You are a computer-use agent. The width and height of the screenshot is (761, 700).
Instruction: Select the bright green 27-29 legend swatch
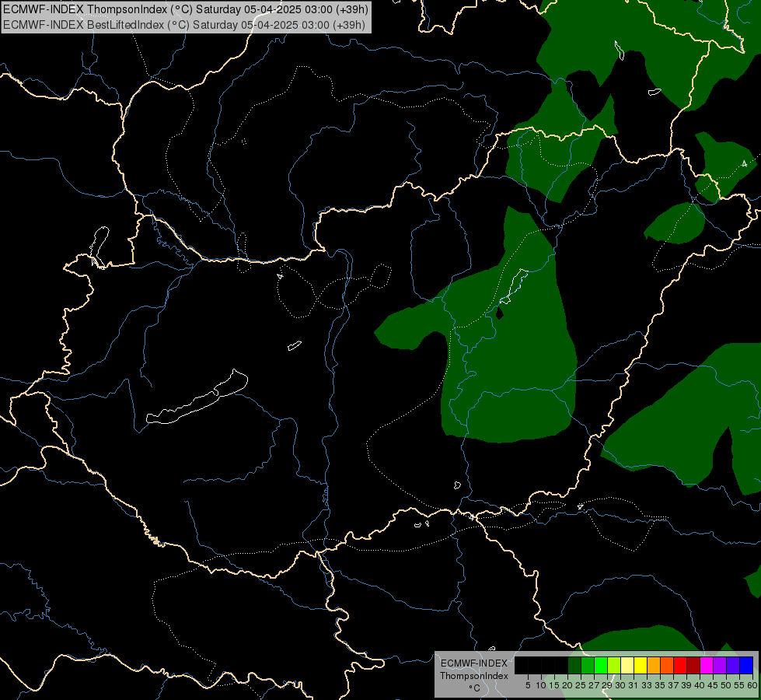(601, 665)
